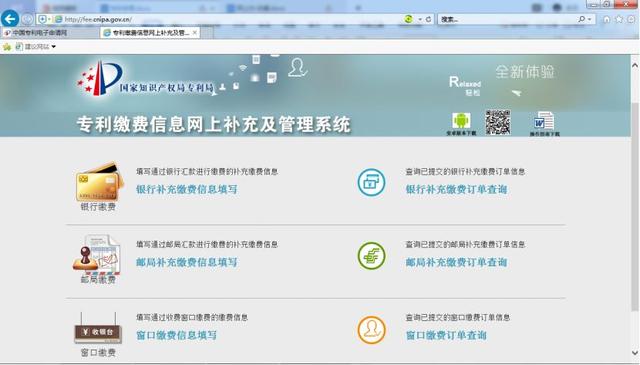Open a new blank browser tab
Viewport: 640px width, 365px height.
(207, 33)
